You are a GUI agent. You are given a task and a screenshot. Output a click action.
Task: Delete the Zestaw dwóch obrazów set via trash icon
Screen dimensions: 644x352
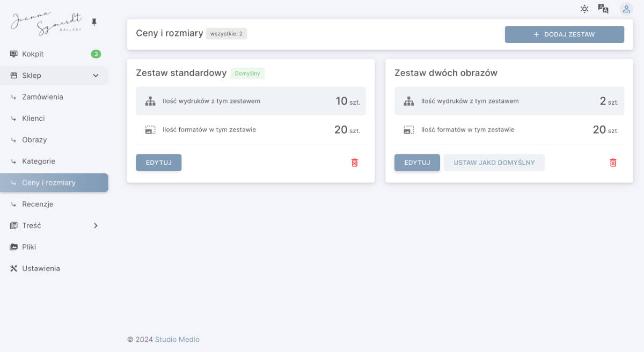point(613,163)
